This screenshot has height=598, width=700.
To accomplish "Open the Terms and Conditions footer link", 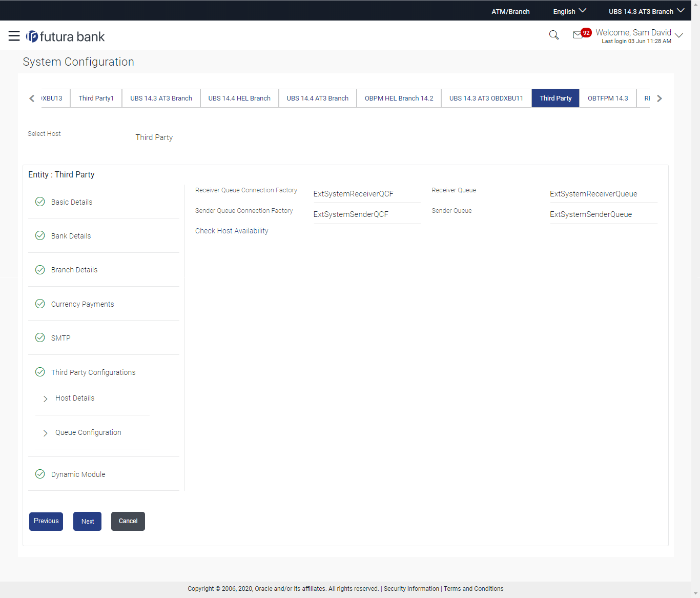I will pos(473,589).
